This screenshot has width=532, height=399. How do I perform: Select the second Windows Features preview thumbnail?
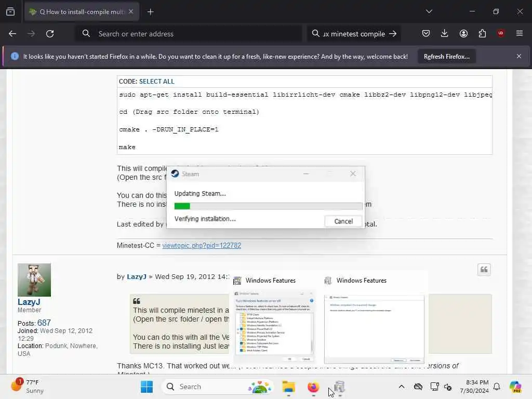pyautogui.click(x=374, y=328)
